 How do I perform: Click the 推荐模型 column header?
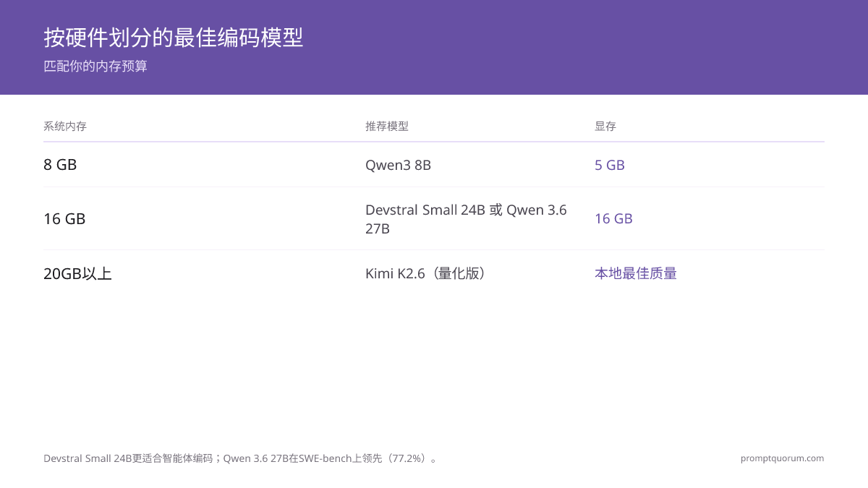tap(387, 127)
